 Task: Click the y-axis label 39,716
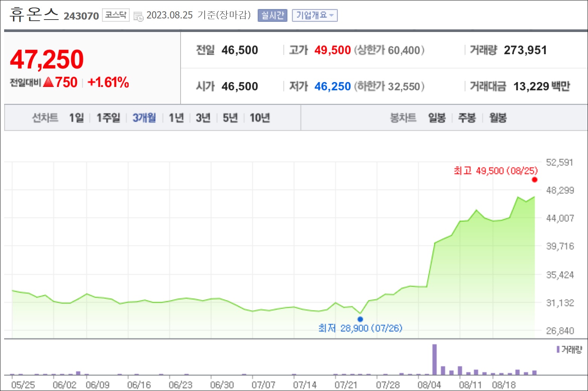point(560,246)
